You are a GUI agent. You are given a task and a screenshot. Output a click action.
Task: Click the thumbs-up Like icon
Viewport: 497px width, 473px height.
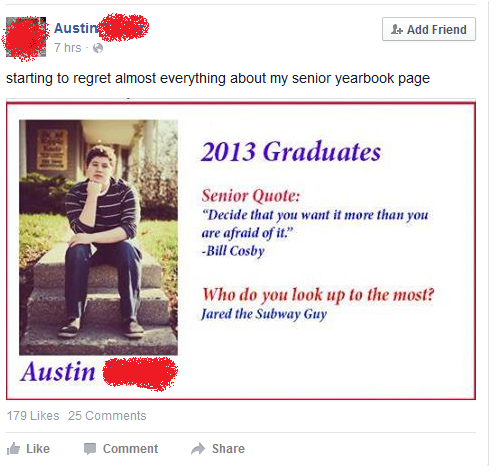[x=13, y=449]
